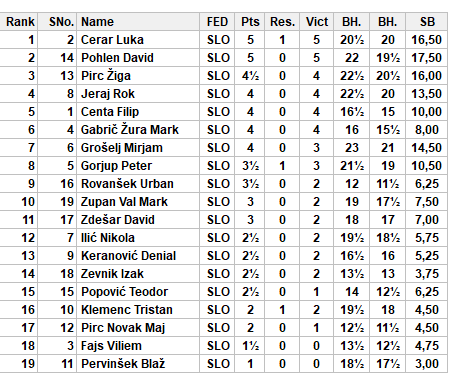Screen dimensions: 456x387
Task: Click the Res. column header
Action: click(x=282, y=22)
